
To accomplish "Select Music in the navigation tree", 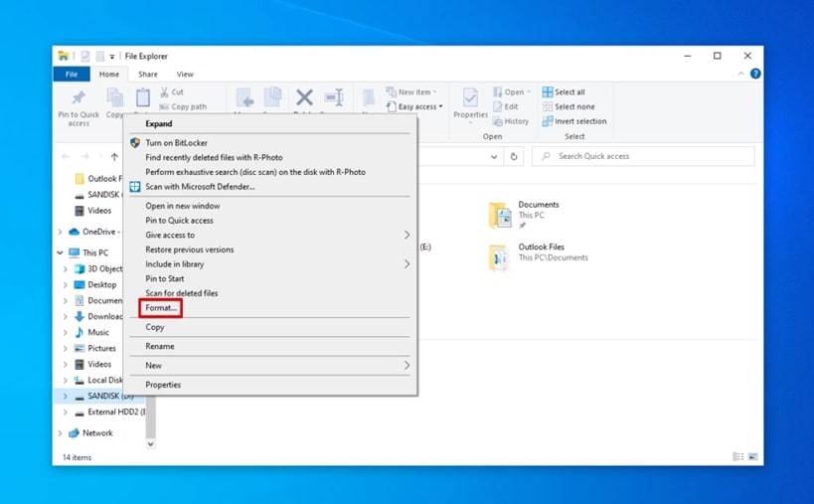I will coord(98,332).
